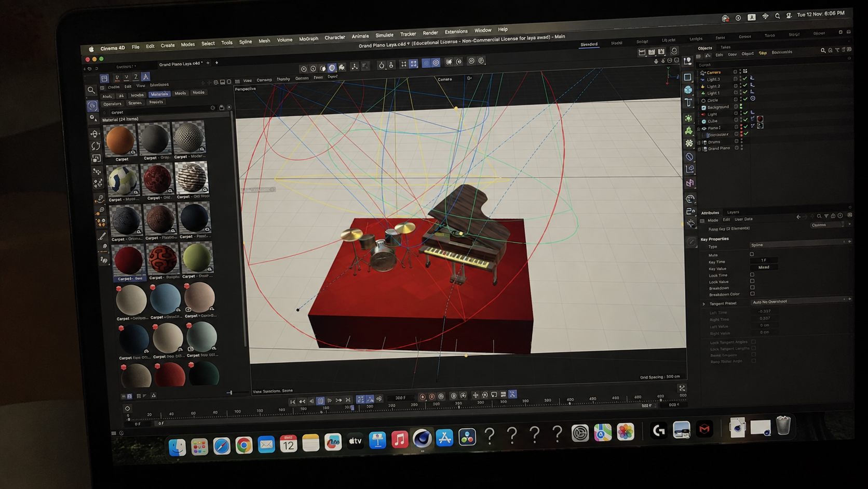This screenshot has width=868, height=489.
Task: Click the red material tag on Cube
Action: (x=760, y=119)
